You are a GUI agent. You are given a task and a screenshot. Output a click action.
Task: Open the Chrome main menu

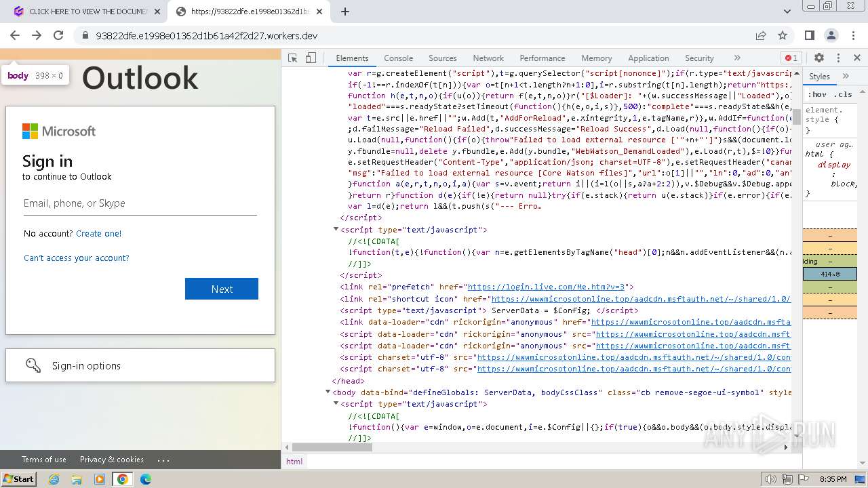(853, 35)
